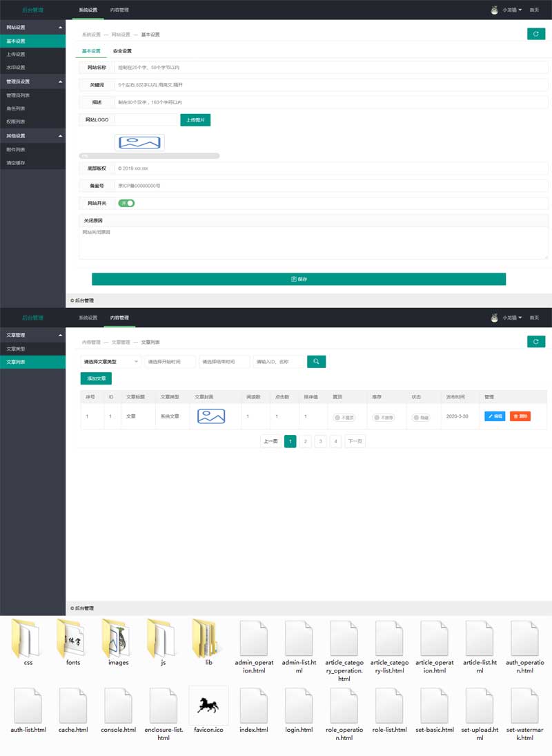Click the website LOGO image placeholder
This screenshot has width=552, height=756.
[x=139, y=142]
